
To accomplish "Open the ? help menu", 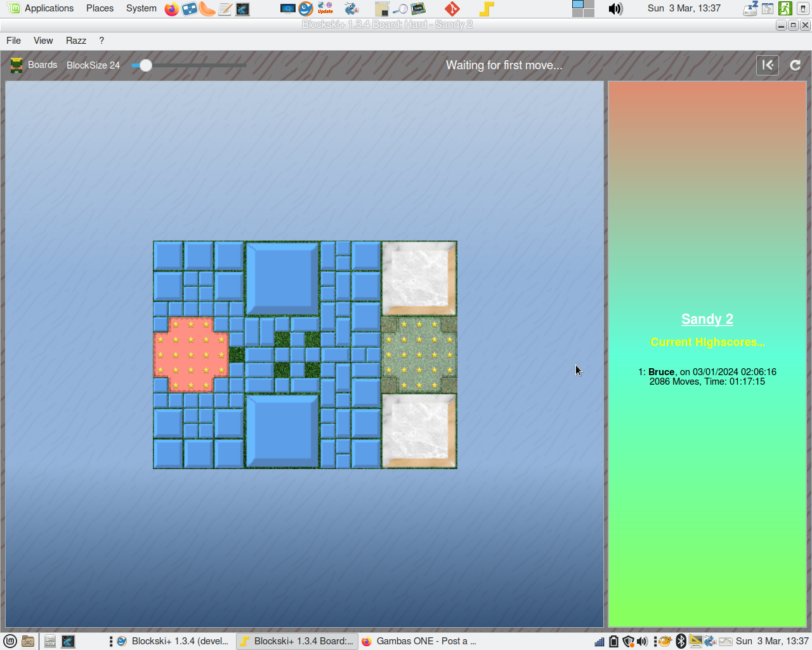I will pos(101,41).
